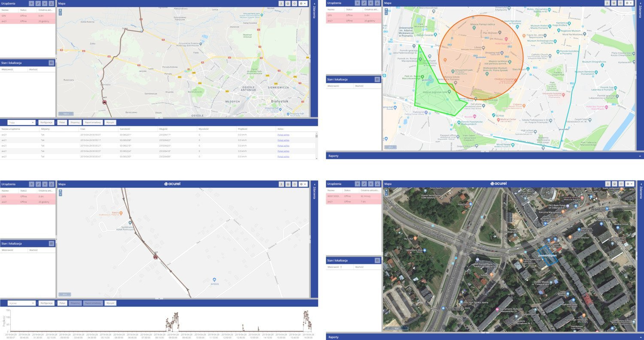Select aw21 device row in satellite map window
Viewport: 644px width, 340px height.
[354, 201]
